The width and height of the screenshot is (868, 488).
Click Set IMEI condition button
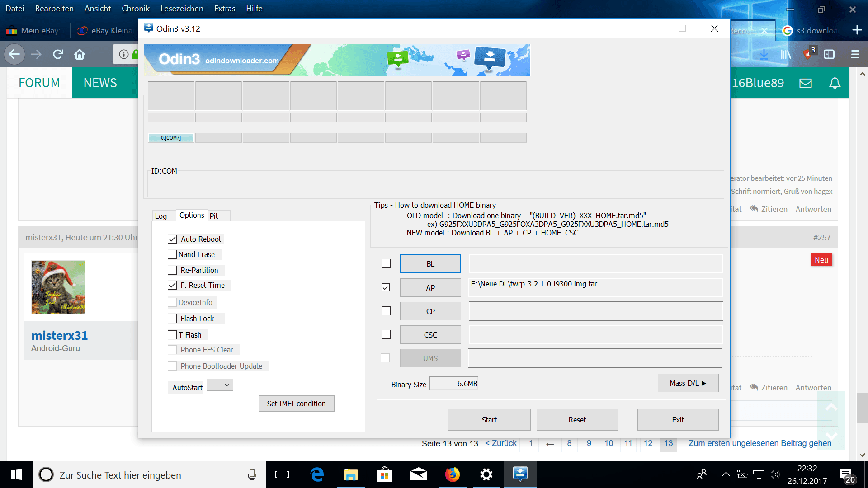(297, 404)
